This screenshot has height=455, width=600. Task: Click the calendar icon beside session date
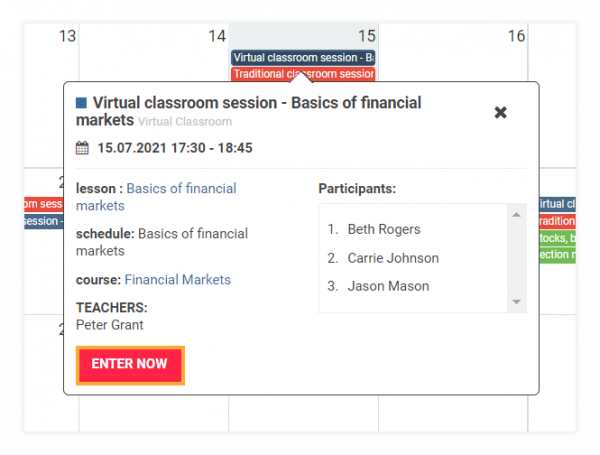[x=82, y=148]
